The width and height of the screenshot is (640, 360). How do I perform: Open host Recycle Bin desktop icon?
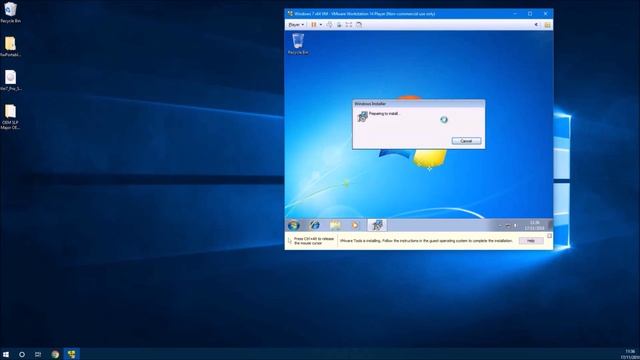[x=11, y=12]
